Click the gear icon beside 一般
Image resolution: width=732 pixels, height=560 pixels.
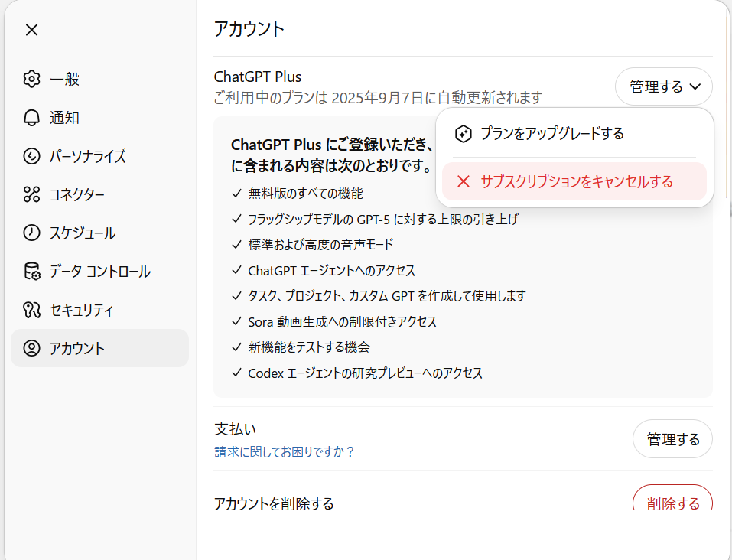[x=32, y=79]
